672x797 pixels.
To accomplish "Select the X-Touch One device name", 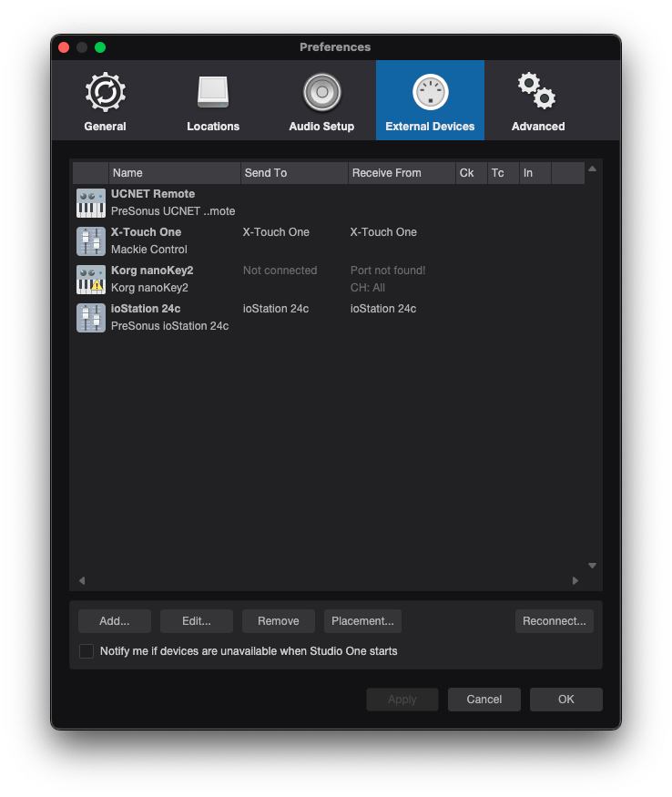I will coord(146,231).
